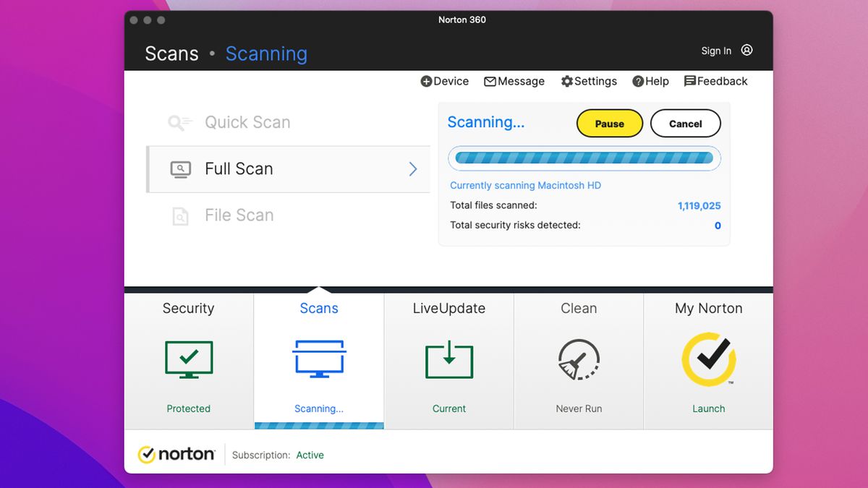This screenshot has height=488, width=868.
Task: Click the Scans monitor icon
Action: 318,359
